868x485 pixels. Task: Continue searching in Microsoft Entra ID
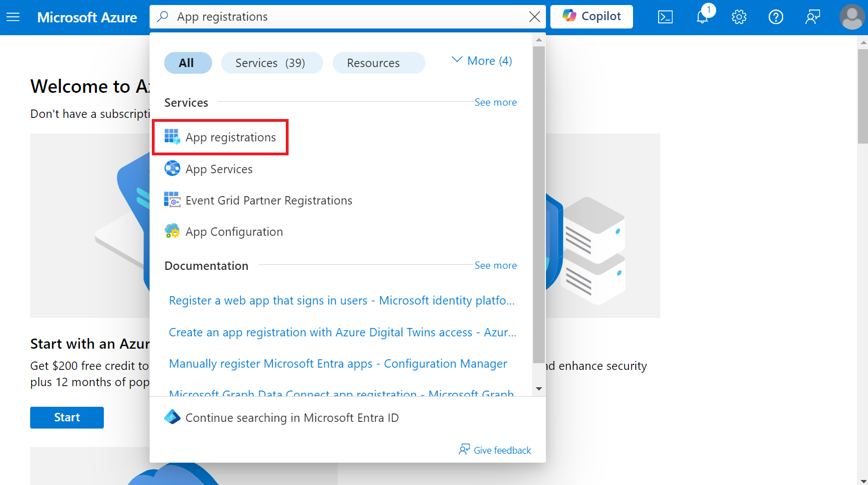[291, 418]
